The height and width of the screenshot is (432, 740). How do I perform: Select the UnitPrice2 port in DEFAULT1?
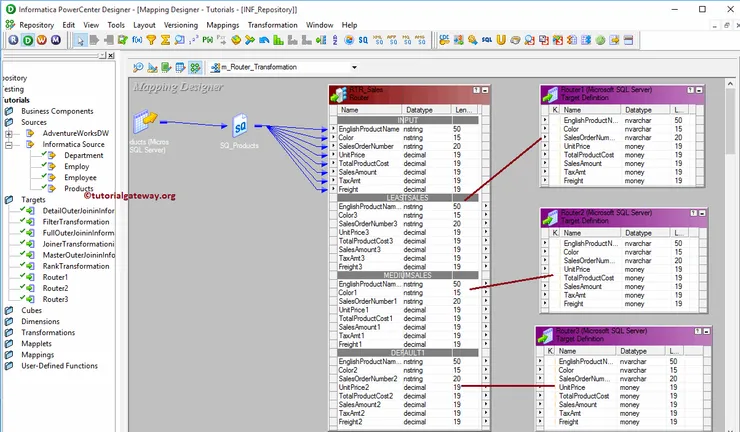coord(354,387)
